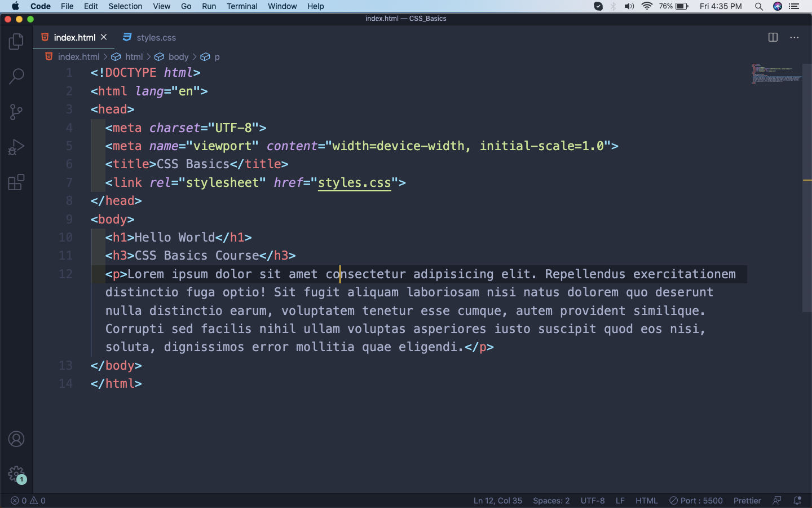Open the Extensions view
Image resolution: width=812 pixels, height=508 pixels.
pos(16,182)
